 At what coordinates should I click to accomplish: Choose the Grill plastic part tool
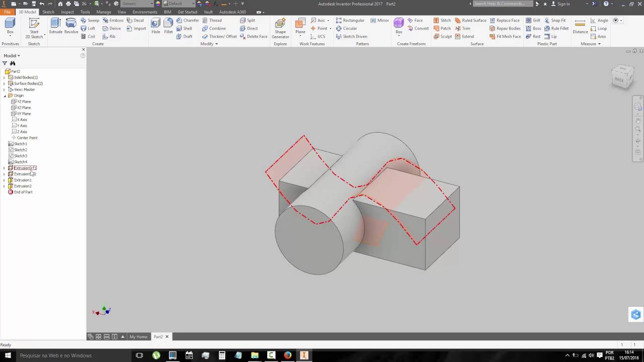coord(533,20)
